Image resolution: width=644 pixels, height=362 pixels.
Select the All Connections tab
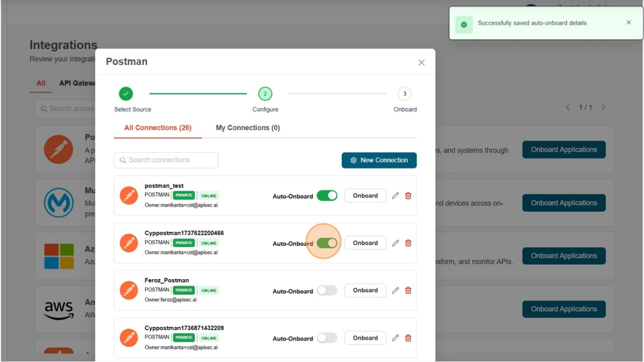pyautogui.click(x=158, y=128)
